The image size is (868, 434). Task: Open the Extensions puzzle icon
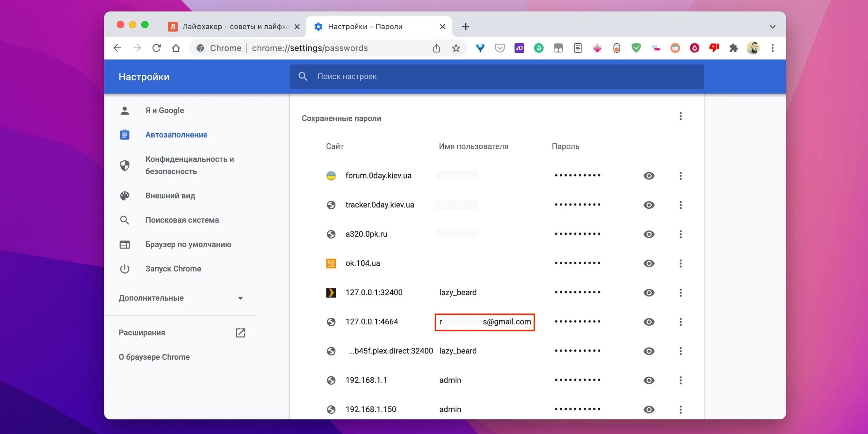point(733,48)
